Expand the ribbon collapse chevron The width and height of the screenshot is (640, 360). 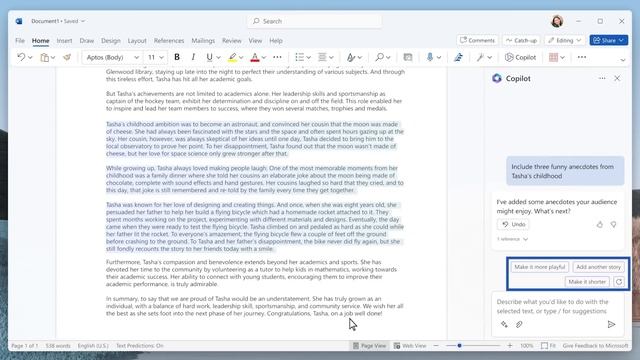click(x=623, y=60)
